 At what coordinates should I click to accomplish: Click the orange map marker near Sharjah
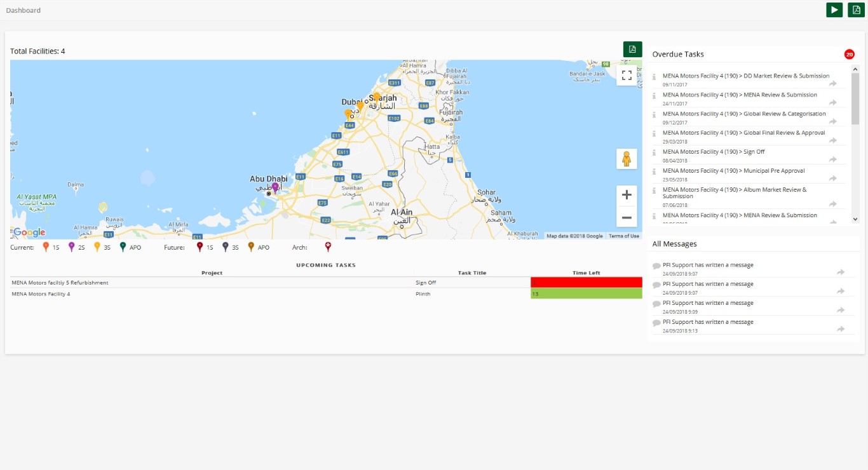point(376,97)
